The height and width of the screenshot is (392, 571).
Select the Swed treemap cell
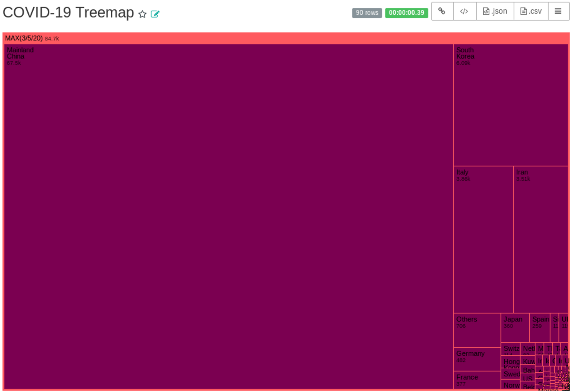click(x=511, y=374)
